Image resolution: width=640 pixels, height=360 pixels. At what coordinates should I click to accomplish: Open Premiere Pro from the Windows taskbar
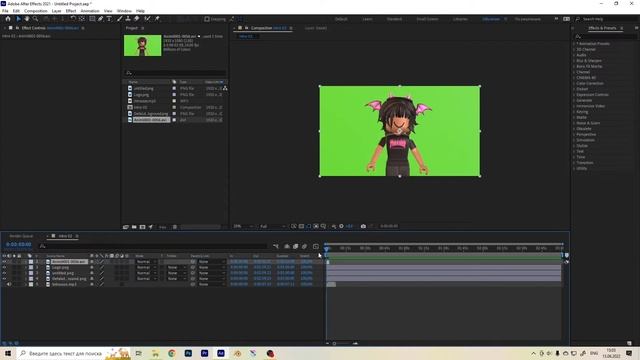pos(204,353)
